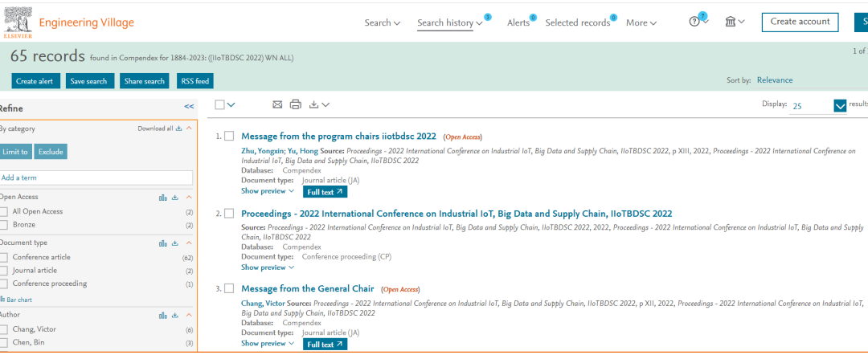The width and height of the screenshot is (868, 355).
Task: Click the Elsevier Engineering Village logo
Action: click(69, 22)
